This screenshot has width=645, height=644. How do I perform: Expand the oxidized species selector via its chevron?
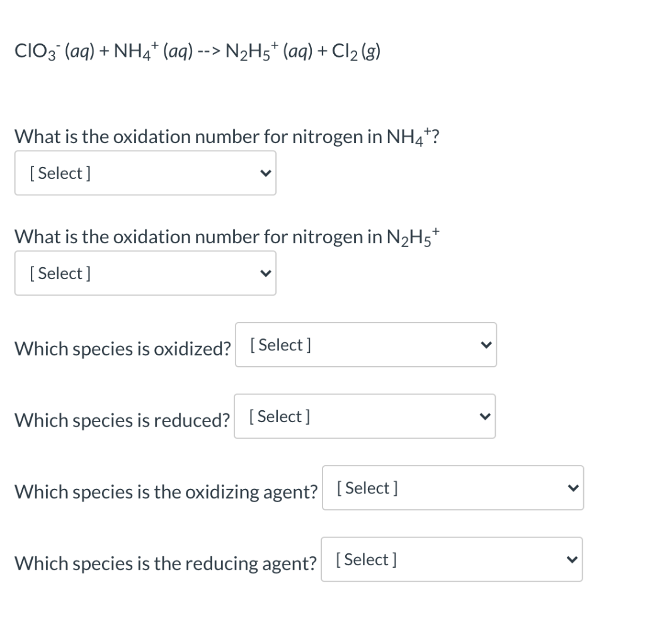484,344
